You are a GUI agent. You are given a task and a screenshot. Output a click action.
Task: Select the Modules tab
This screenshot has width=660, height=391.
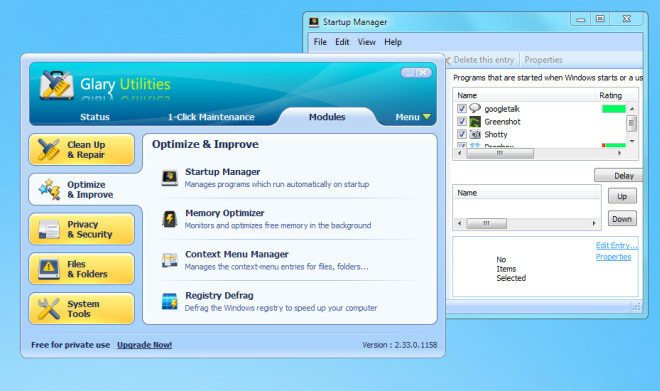point(327,117)
